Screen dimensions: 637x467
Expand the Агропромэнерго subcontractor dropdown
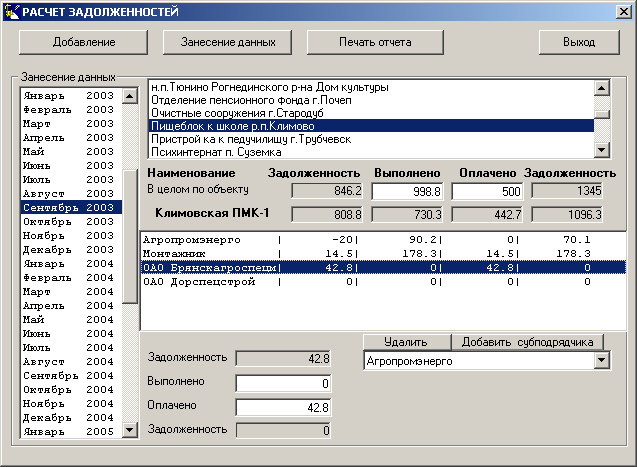tap(601, 361)
